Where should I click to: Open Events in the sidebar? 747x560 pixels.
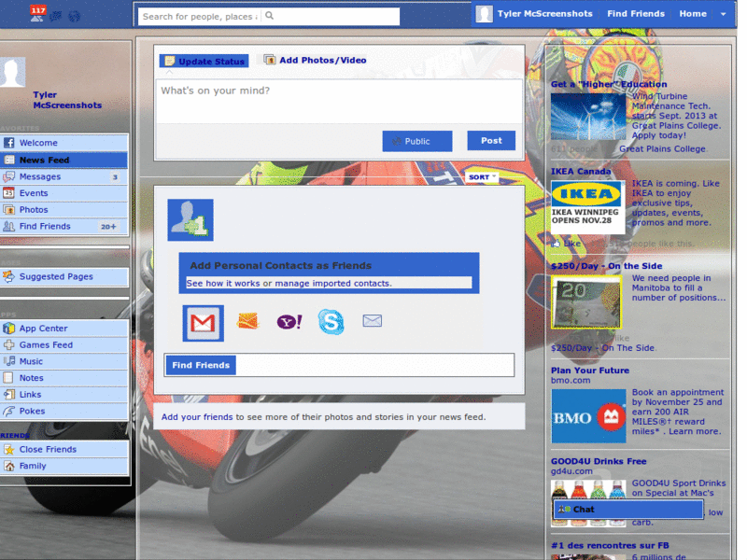(63, 193)
